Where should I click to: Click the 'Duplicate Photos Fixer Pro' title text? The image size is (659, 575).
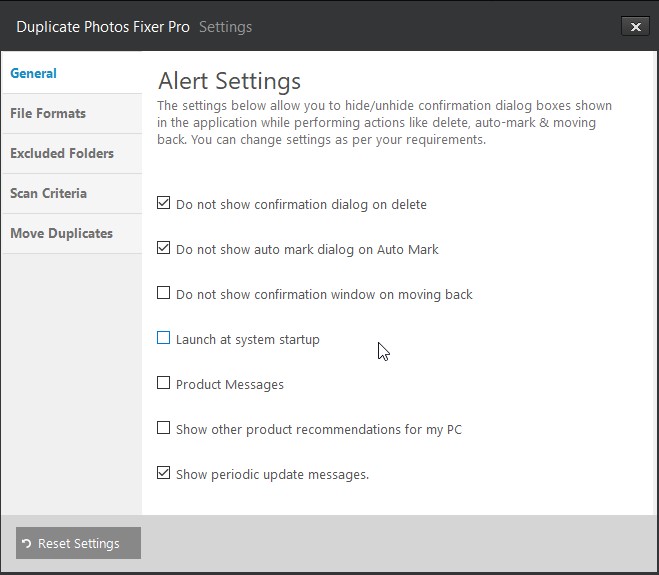101,26
